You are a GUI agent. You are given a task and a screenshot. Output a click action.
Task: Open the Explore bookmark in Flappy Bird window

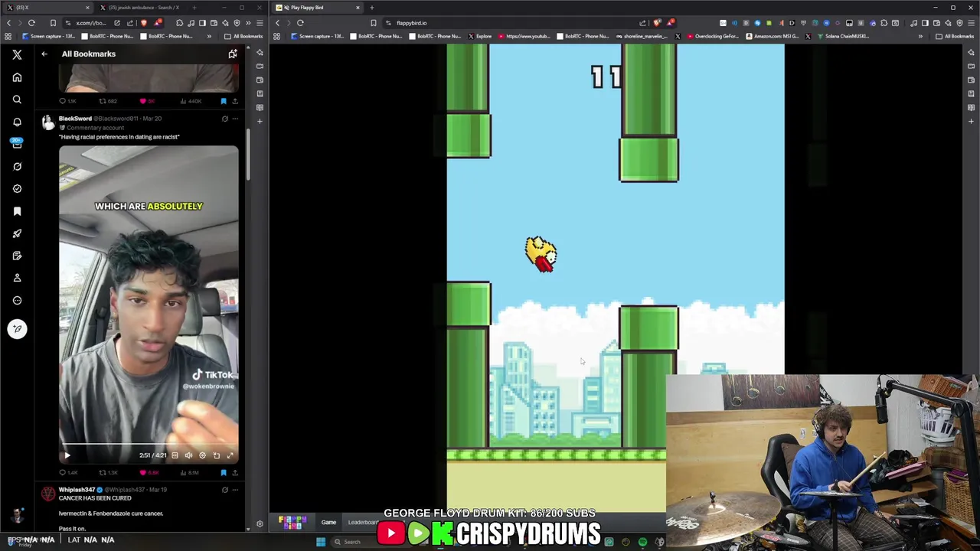479,36
